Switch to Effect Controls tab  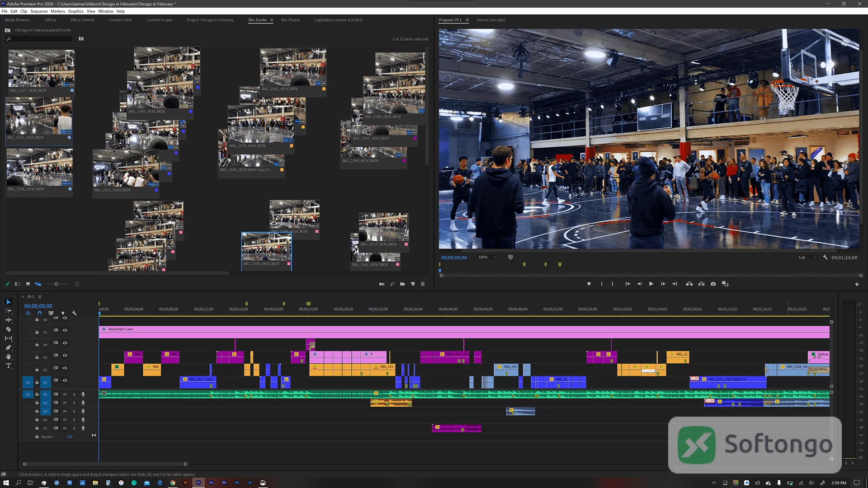(x=82, y=20)
